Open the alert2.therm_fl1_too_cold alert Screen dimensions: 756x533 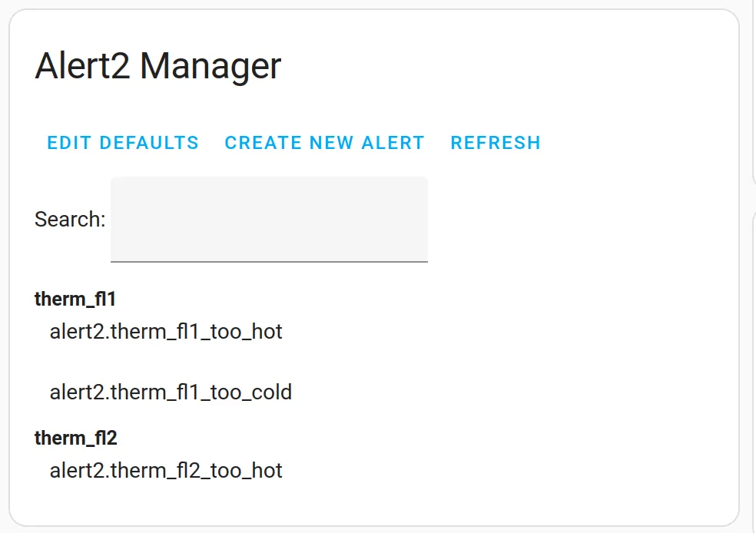(171, 392)
